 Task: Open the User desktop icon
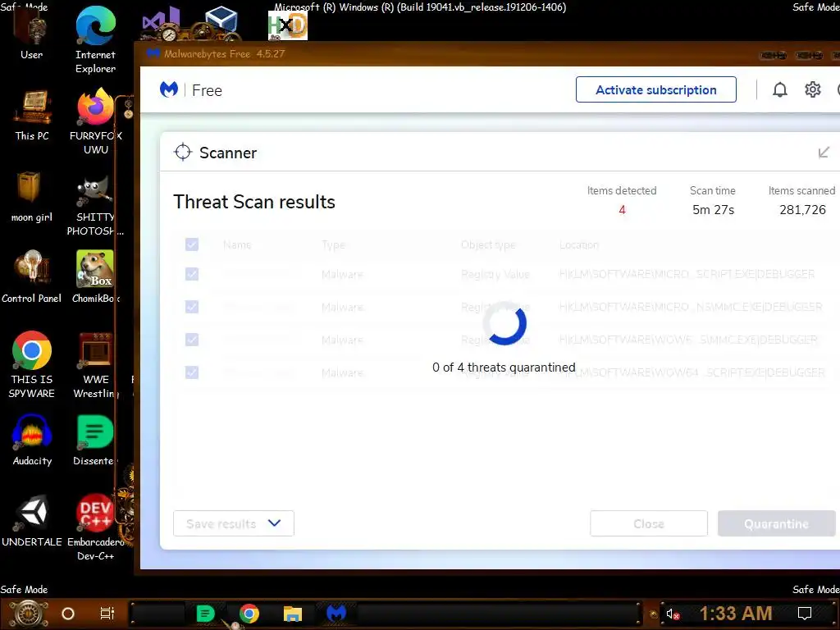pyautogui.click(x=32, y=34)
